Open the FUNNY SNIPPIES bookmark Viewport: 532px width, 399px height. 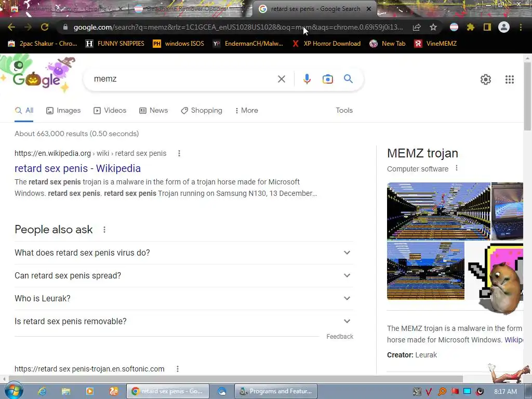point(115,44)
